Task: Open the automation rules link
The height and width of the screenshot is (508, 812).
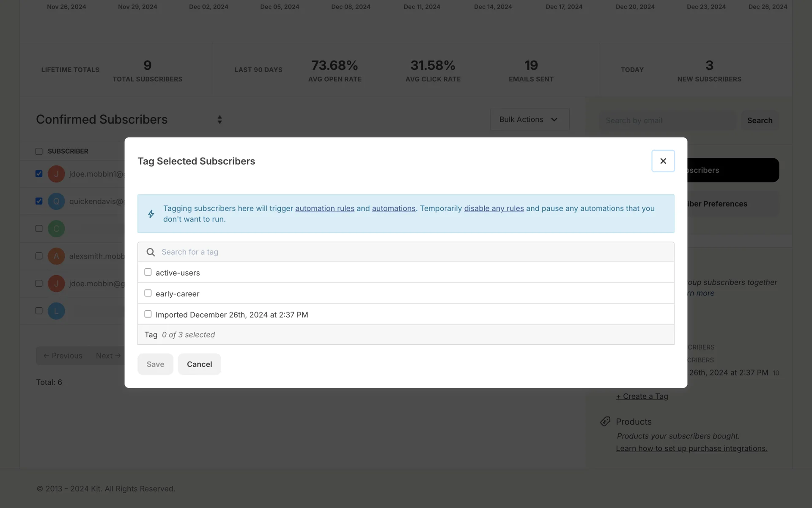Action: pyautogui.click(x=324, y=208)
